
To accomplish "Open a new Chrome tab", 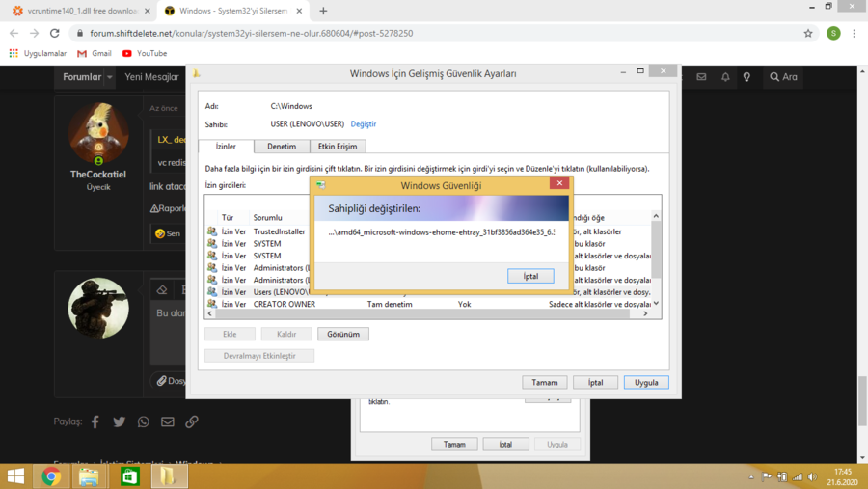I will (x=323, y=11).
